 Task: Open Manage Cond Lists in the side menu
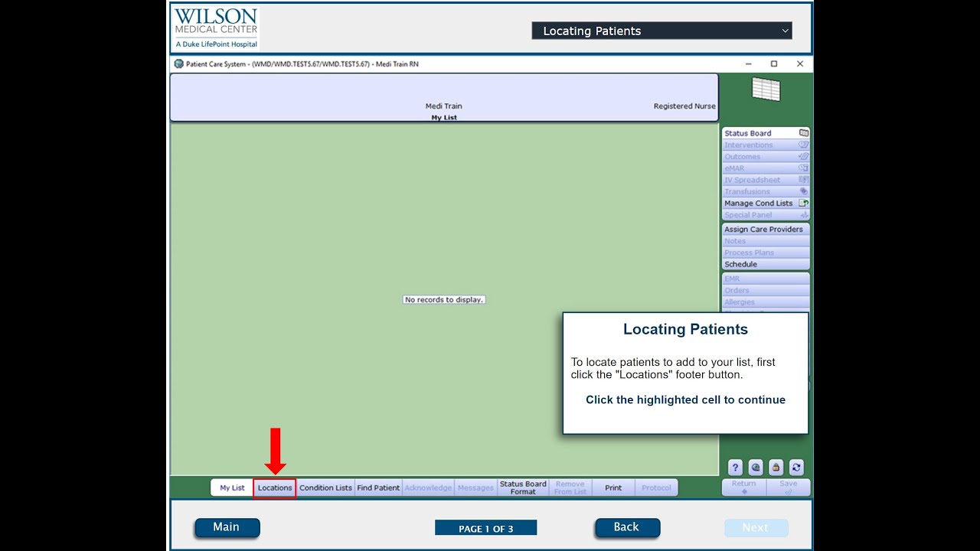766,203
